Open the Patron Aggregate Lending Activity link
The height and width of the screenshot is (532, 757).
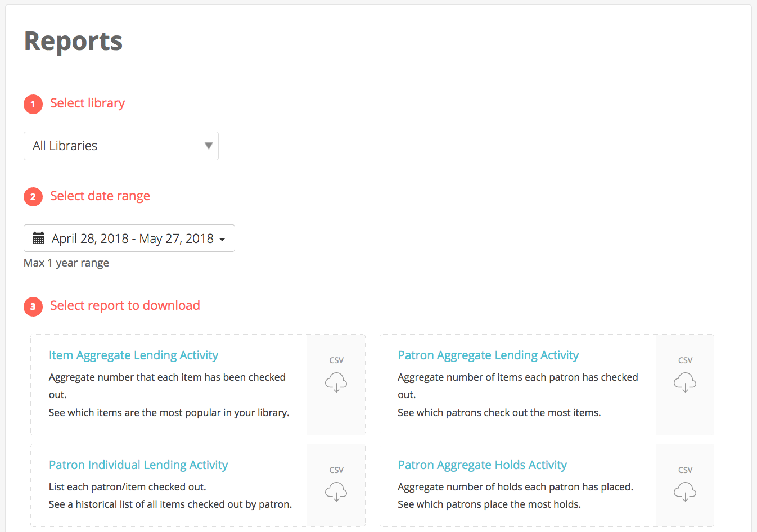tap(488, 355)
